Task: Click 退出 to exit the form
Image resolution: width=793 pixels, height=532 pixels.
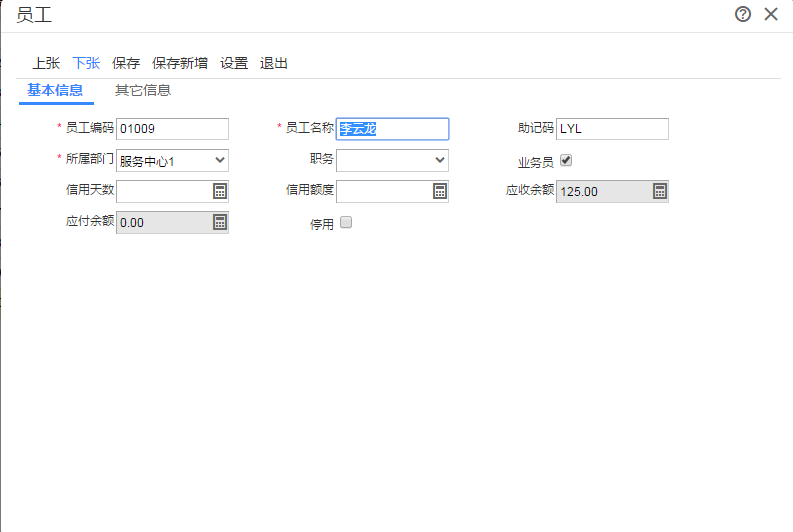Action: pos(274,63)
